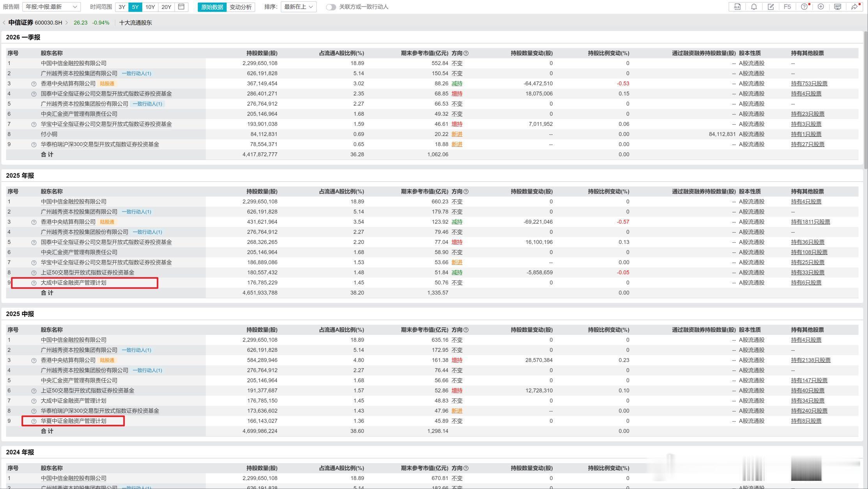868x489 pixels.
Task: Open the 排序 最新在上 dropdown
Action: [298, 7]
